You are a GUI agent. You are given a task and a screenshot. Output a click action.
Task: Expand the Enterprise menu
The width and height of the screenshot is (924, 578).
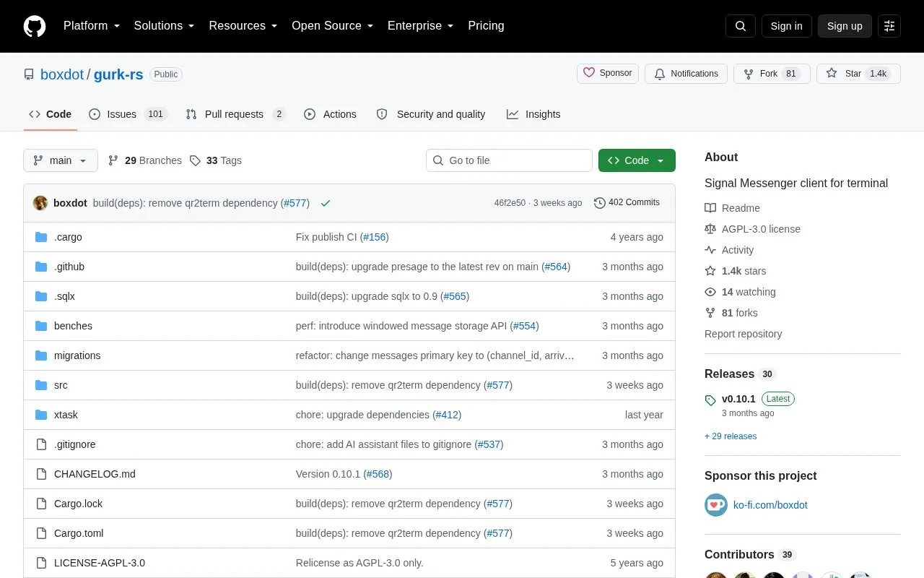421,26
